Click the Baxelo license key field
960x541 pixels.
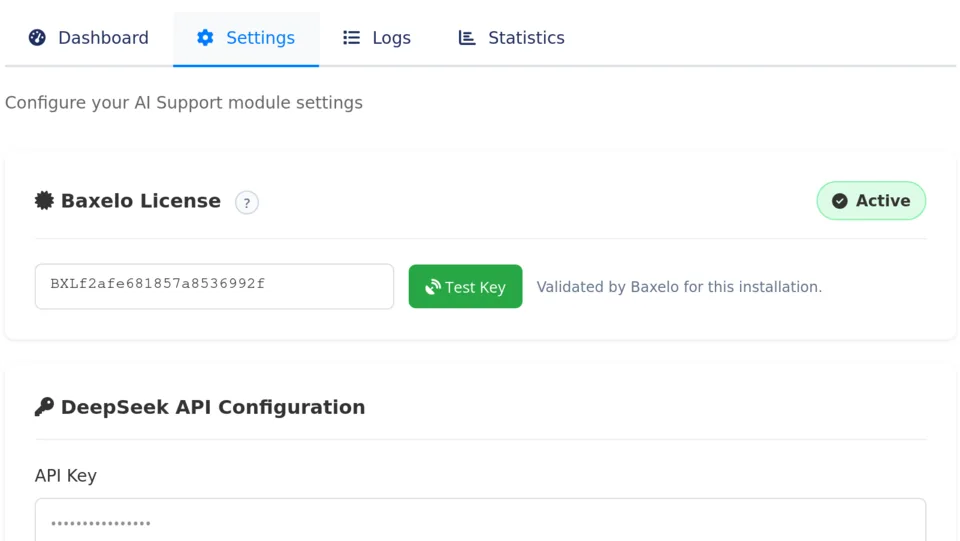point(214,286)
